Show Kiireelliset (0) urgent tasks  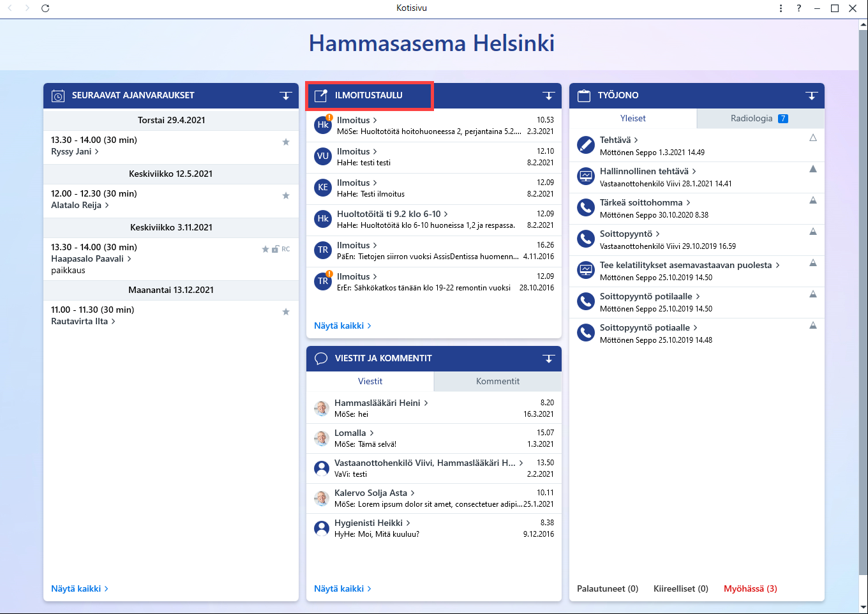[681, 589]
